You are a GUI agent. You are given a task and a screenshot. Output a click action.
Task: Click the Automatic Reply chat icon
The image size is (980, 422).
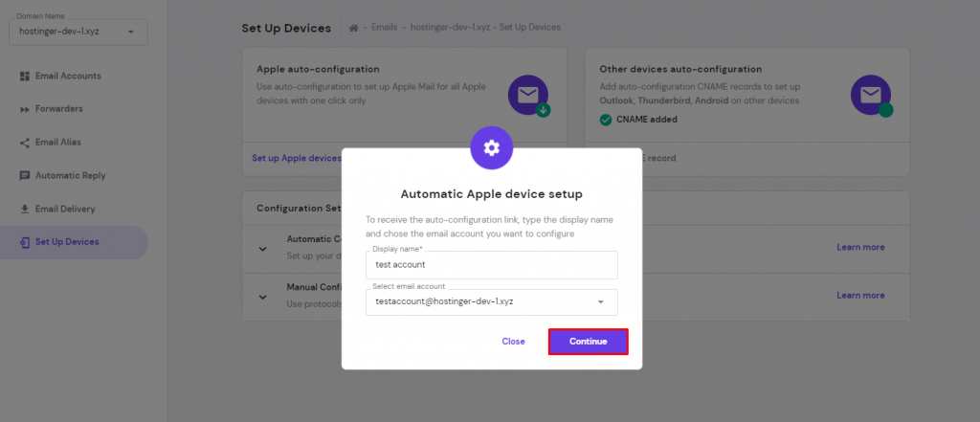pyautogui.click(x=25, y=176)
